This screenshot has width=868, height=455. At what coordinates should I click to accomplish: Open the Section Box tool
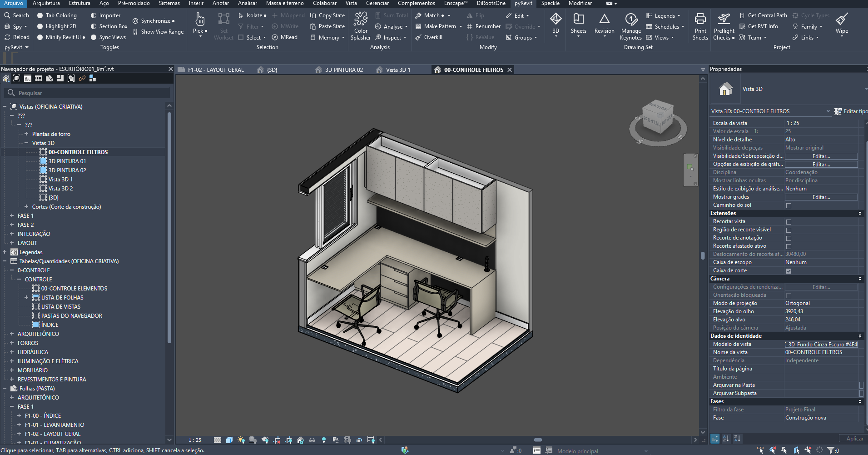click(109, 26)
